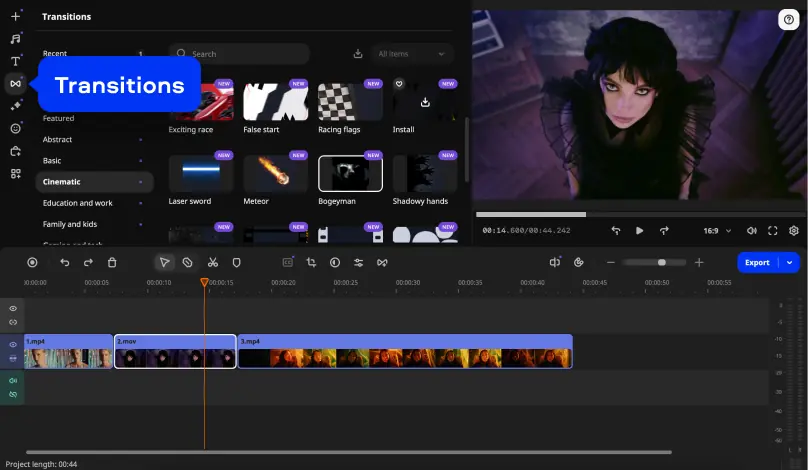Select the Bogeyman transition thumbnail
808x470 pixels.
[350, 174]
